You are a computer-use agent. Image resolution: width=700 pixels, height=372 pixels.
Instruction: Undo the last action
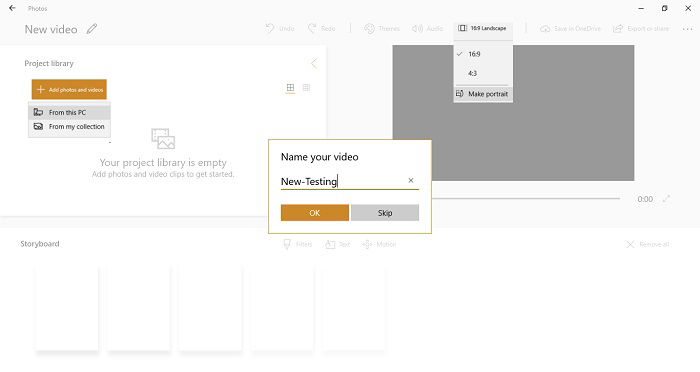point(280,29)
